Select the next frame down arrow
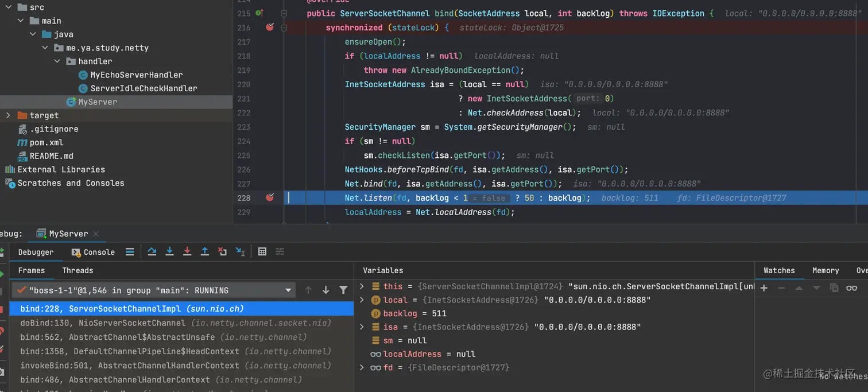The height and width of the screenshot is (392, 868). pos(325,290)
